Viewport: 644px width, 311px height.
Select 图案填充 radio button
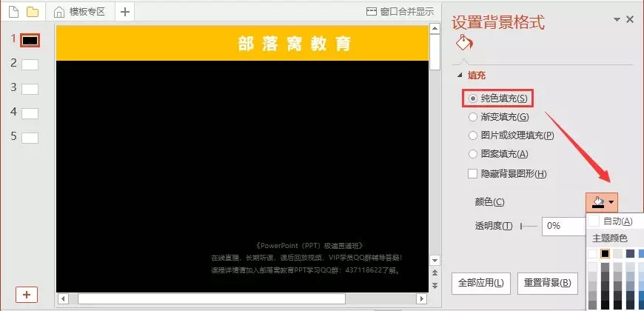(473, 154)
